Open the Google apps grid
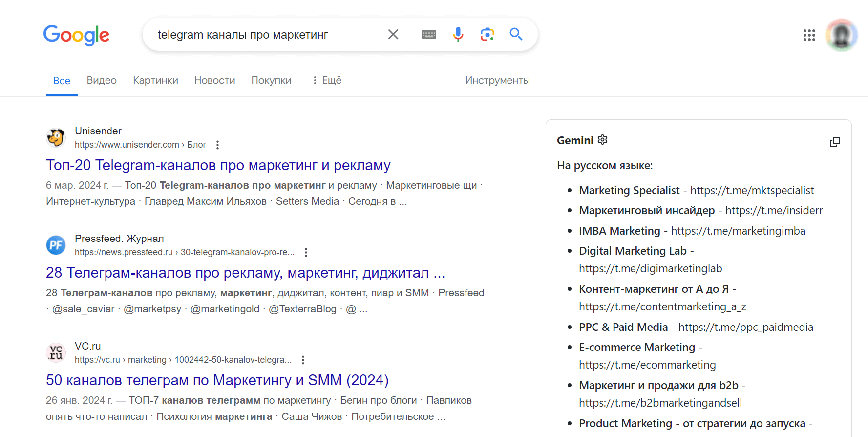The height and width of the screenshot is (437, 868). pos(809,35)
